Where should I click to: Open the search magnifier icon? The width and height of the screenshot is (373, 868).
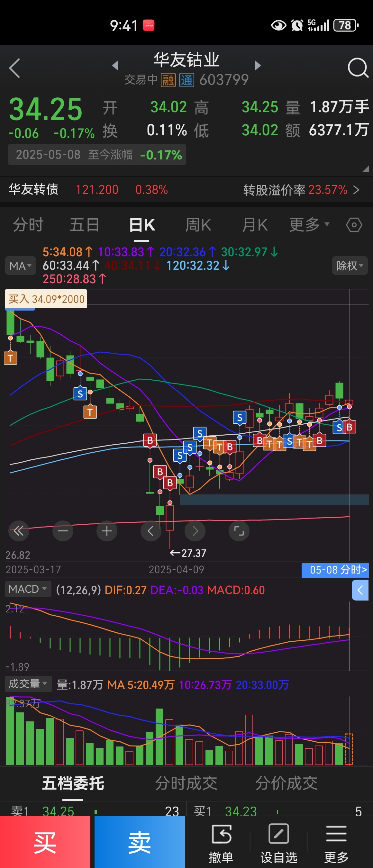click(358, 68)
